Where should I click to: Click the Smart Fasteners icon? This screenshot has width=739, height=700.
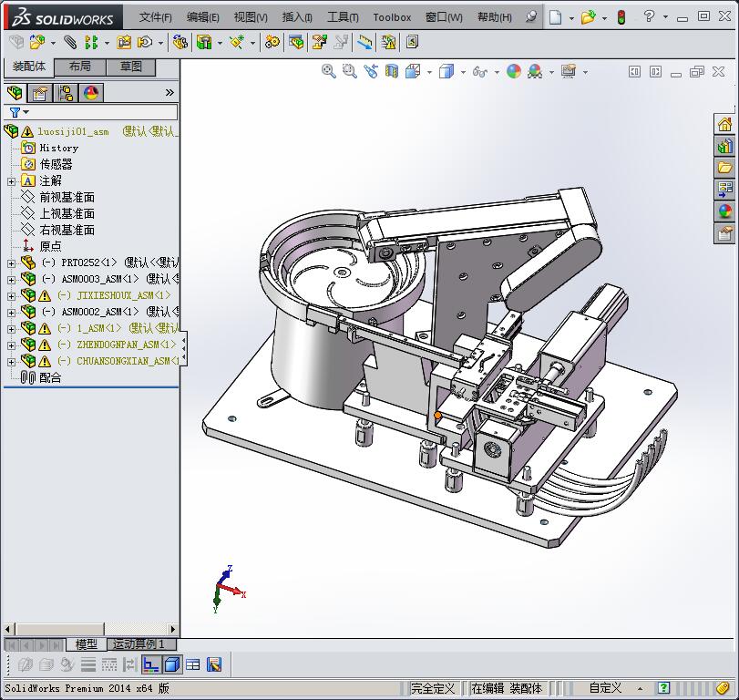coord(125,43)
